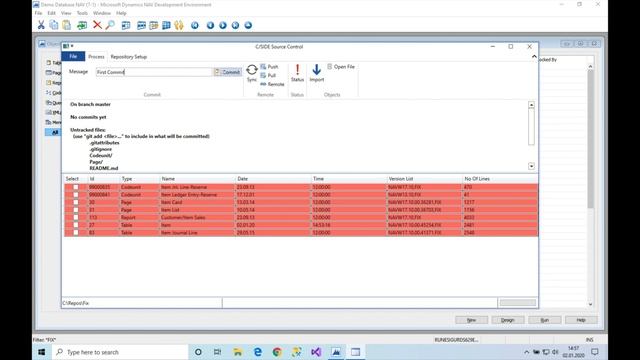Click the Windows taskbar search box
This screenshot has width=640, height=360.
pyautogui.click(x=120, y=352)
